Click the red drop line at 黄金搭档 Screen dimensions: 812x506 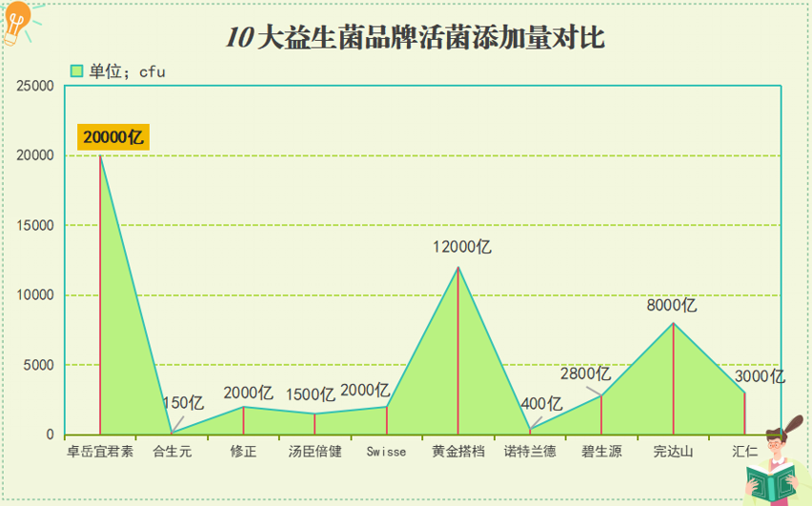[x=458, y=351]
